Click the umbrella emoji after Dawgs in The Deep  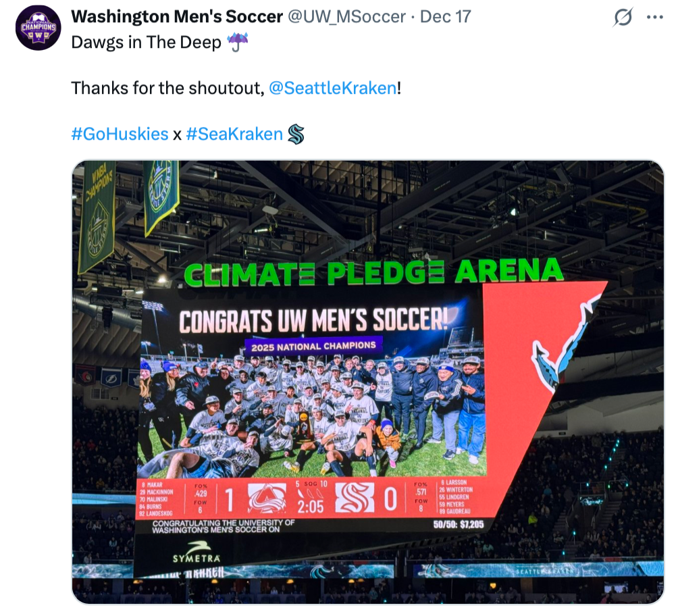pos(237,43)
